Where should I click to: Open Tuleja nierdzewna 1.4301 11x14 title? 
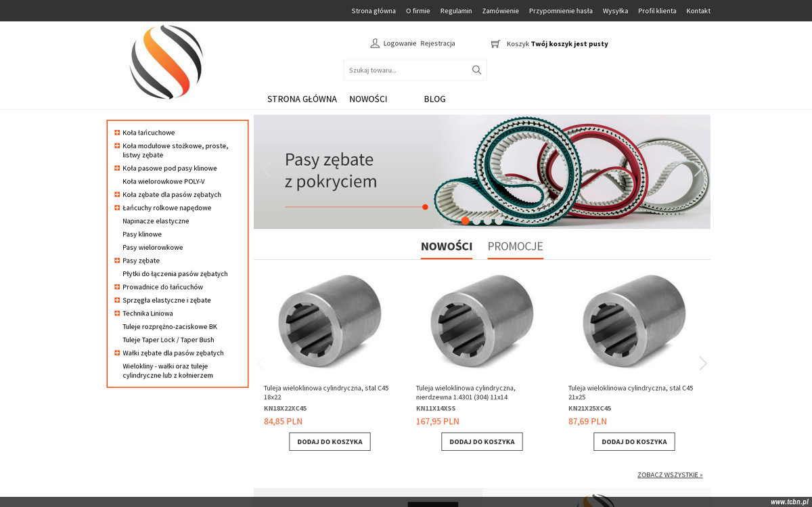coord(466,393)
